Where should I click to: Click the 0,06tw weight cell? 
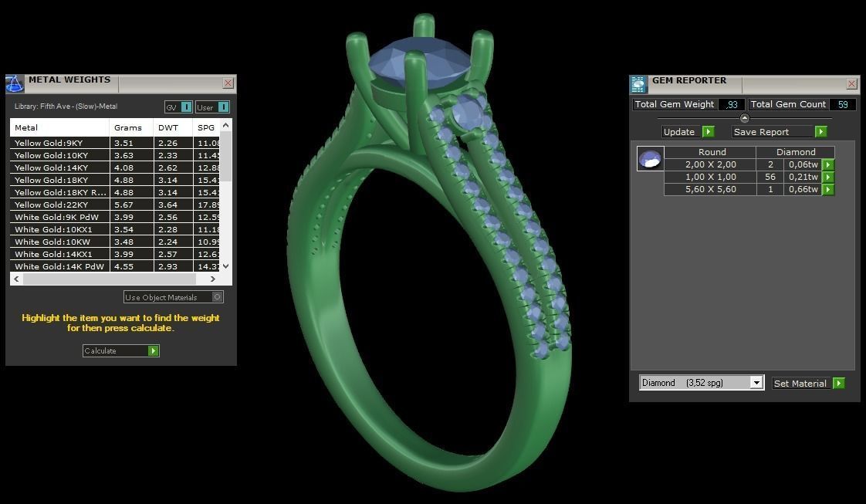point(803,164)
